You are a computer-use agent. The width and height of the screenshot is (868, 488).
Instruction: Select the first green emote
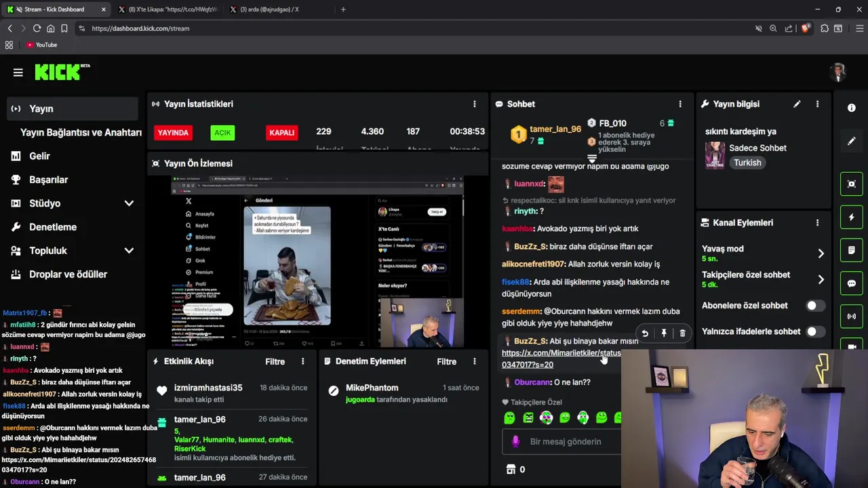click(509, 418)
